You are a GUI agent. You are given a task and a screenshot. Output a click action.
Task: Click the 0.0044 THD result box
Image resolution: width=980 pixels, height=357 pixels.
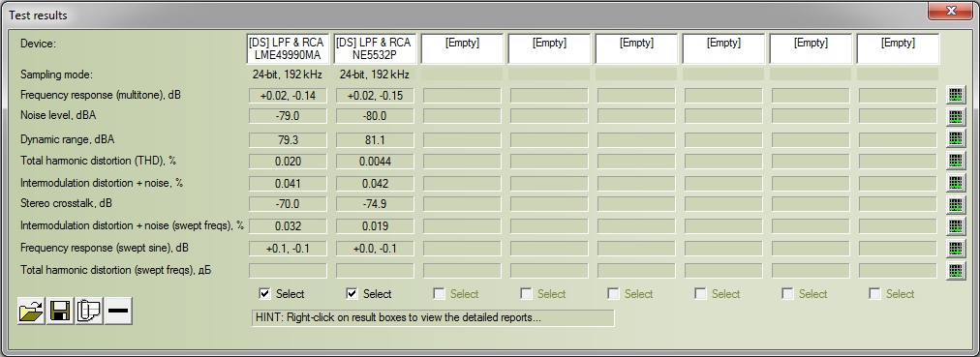pyautogui.click(x=375, y=161)
